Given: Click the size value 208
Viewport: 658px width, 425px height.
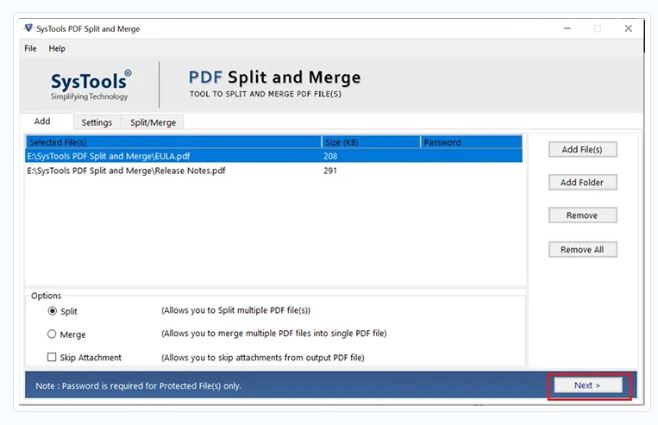Looking at the screenshot, I should click(330, 156).
